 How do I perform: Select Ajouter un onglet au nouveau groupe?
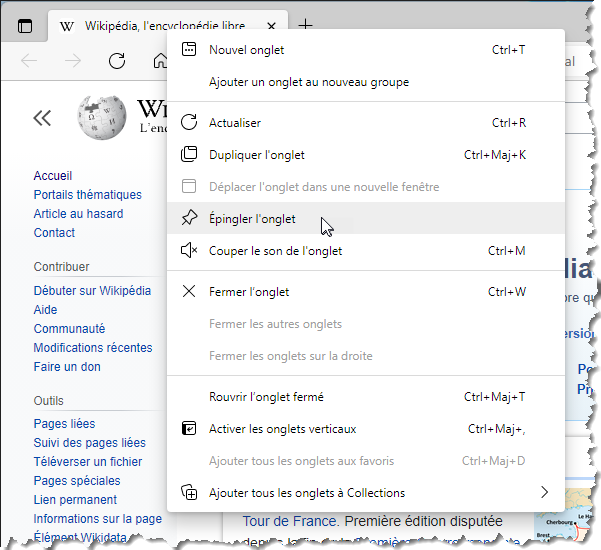click(308, 82)
